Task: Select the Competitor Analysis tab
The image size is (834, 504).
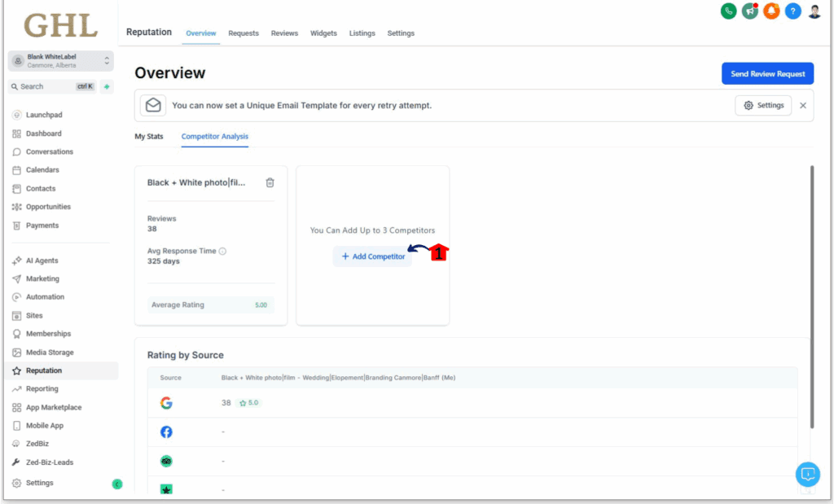Action: pyautogui.click(x=215, y=136)
